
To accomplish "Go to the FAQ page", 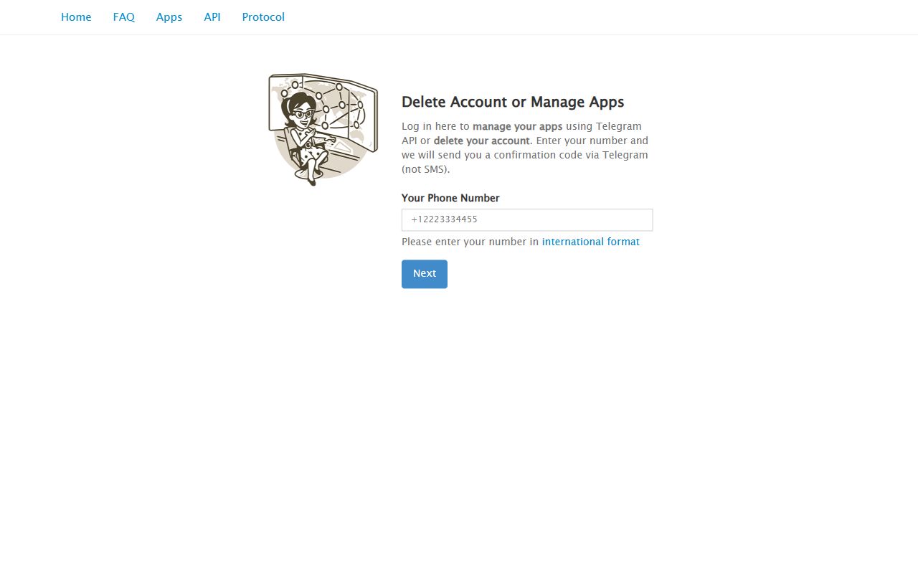I will click(124, 17).
